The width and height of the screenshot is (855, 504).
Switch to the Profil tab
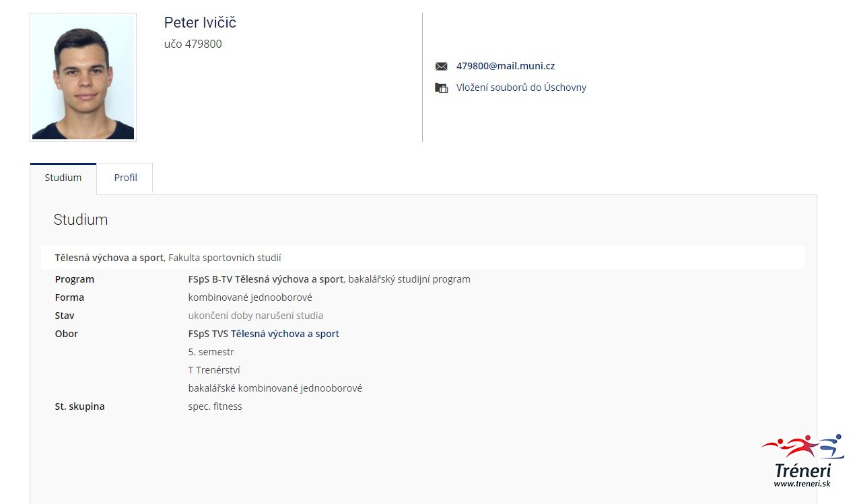(x=125, y=178)
